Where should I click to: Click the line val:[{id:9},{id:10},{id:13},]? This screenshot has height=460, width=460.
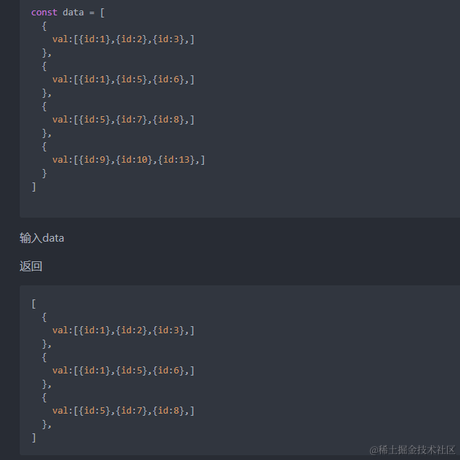tap(128, 160)
